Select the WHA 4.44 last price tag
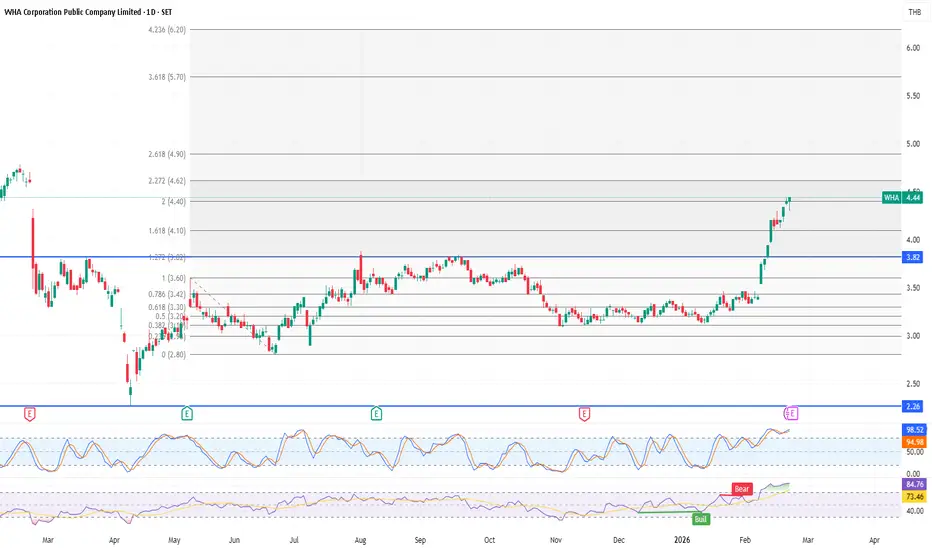 pyautogui.click(x=902, y=197)
